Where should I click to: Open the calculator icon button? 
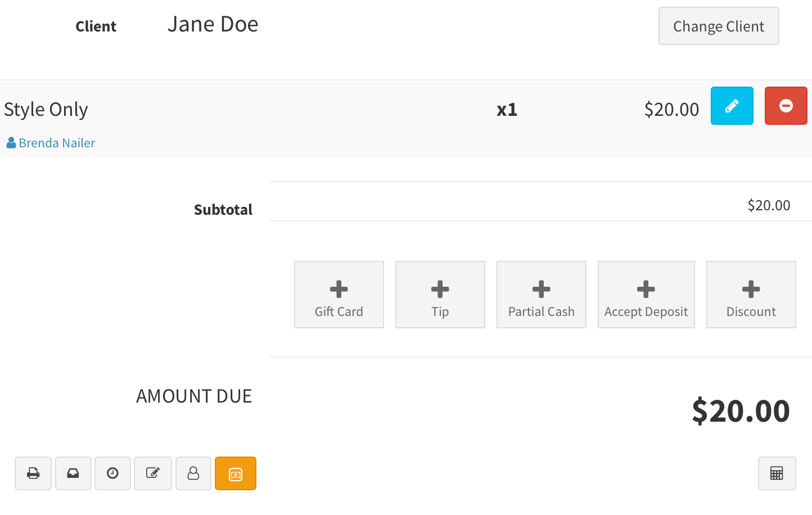(777, 473)
